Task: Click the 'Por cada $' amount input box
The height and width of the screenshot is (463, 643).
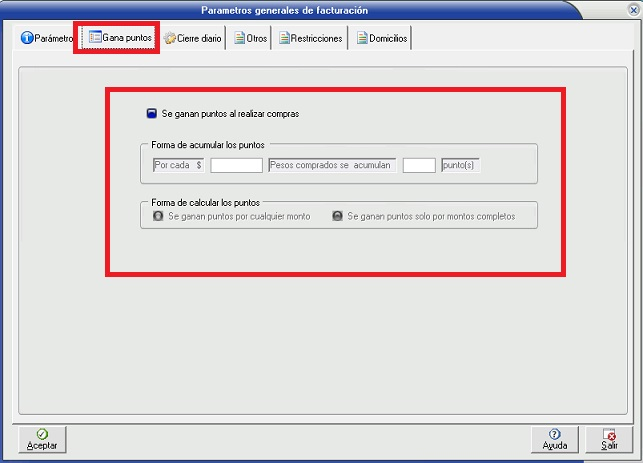Action: click(x=236, y=165)
